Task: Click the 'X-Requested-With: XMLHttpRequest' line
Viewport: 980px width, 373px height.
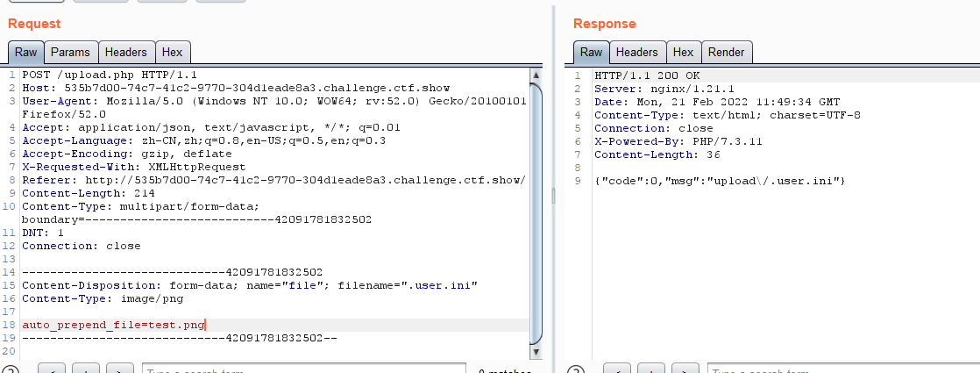Action: [134, 167]
